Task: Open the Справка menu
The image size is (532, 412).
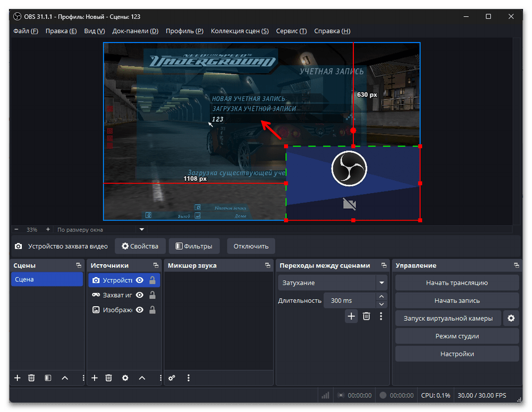Action: (x=332, y=31)
